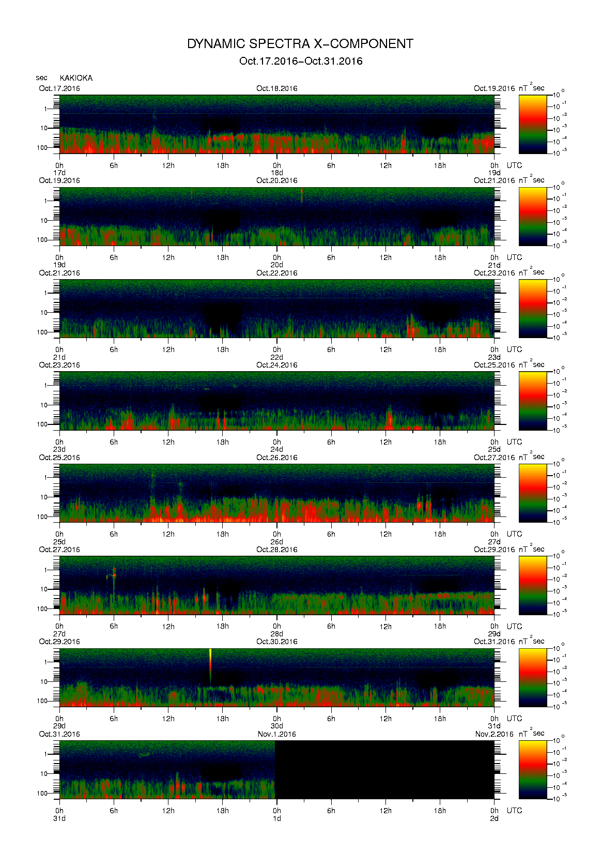The height and width of the screenshot is (868, 602).
Task: Open the Oct.17–Oct.19 spectrogram panel
Action: pyautogui.click(x=277, y=124)
